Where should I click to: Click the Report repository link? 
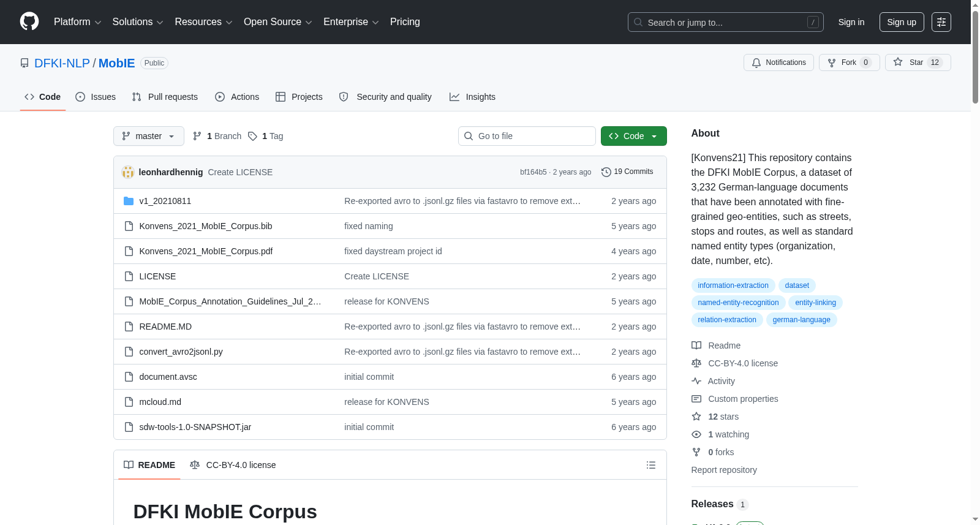pos(724,470)
